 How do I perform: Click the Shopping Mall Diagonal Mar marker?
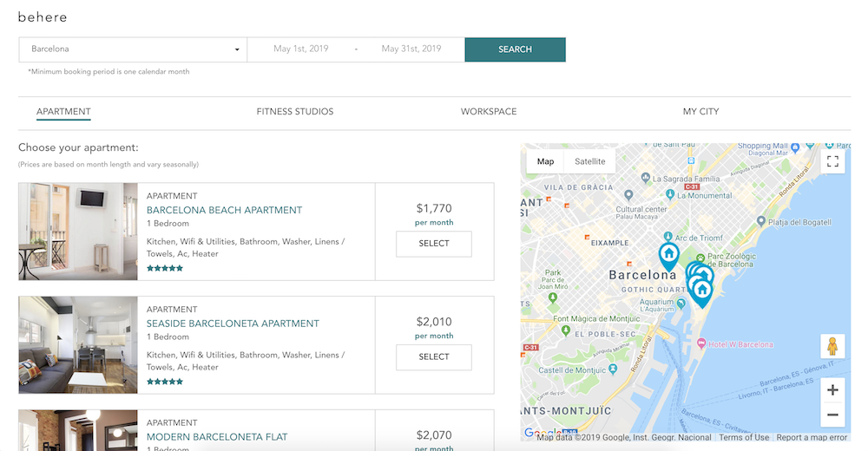[x=795, y=147]
